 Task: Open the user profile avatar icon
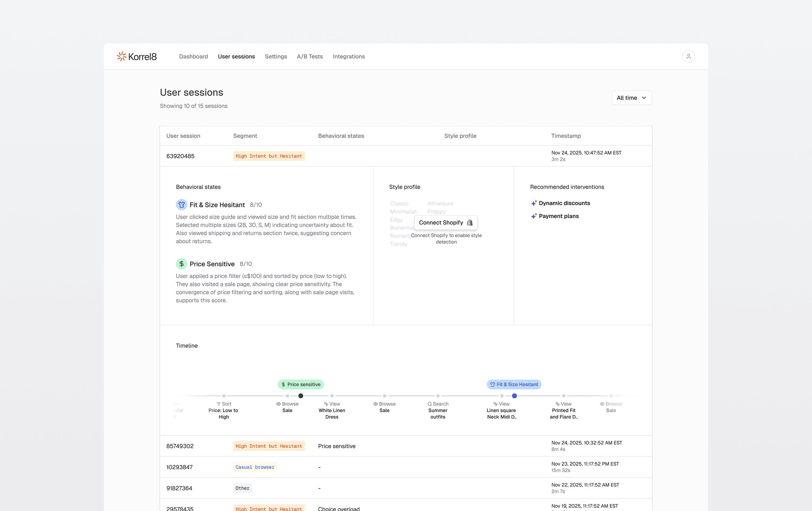point(688,56)
